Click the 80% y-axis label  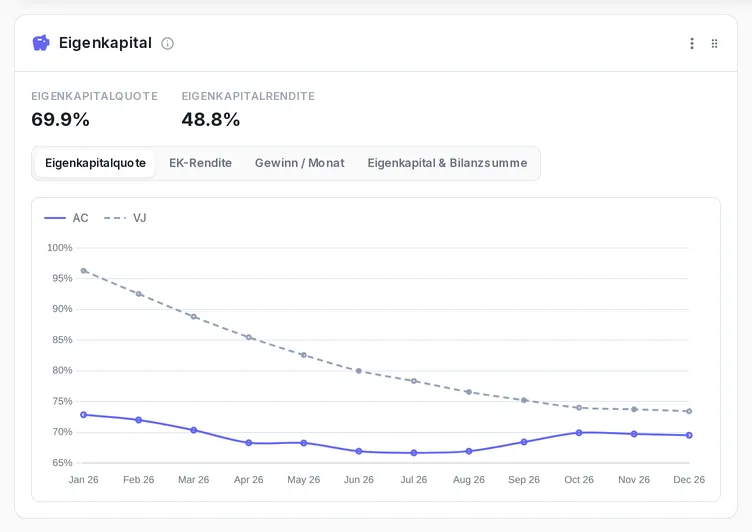(62, 370)
